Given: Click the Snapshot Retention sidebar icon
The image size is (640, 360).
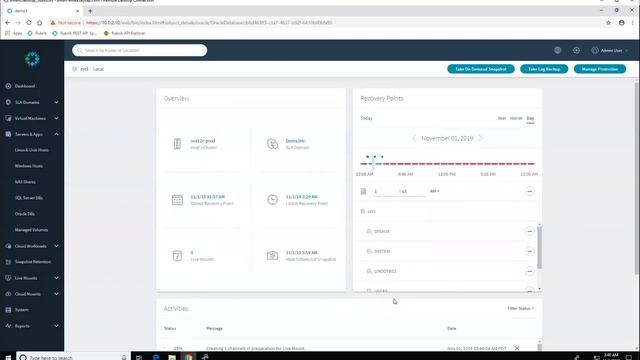Looking at the screenshot, I should (8, 262).
